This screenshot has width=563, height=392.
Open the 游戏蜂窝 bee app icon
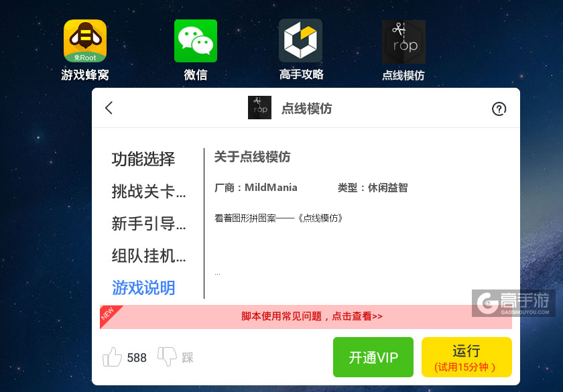click(x=85, y=41)
